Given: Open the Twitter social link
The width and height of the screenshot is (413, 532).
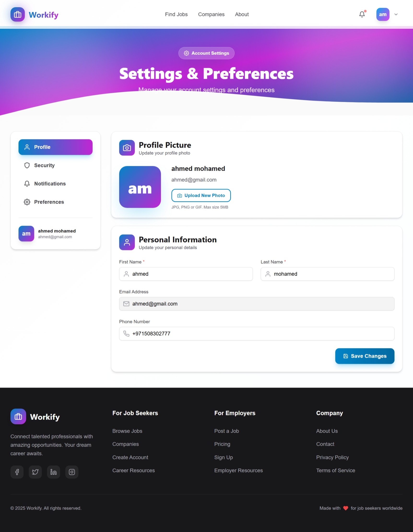Looking at the screenshot, I should (x=35, y=472).
